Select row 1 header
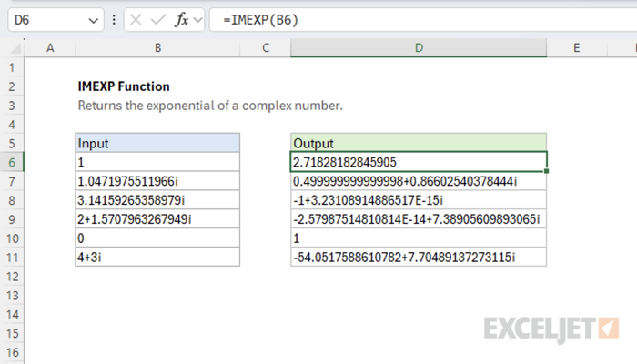637x364 pixels. (x=12, y=67)
